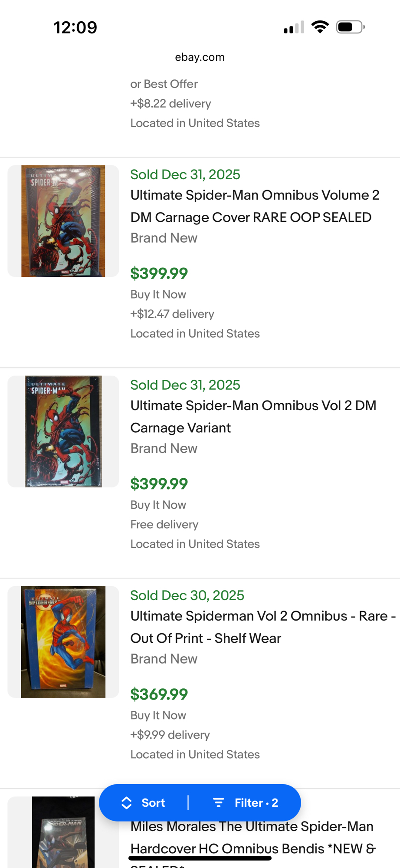400x868 pixels.
Task: View the sealed Carnage cover thumbnail with glare
Action: [63, 221]
